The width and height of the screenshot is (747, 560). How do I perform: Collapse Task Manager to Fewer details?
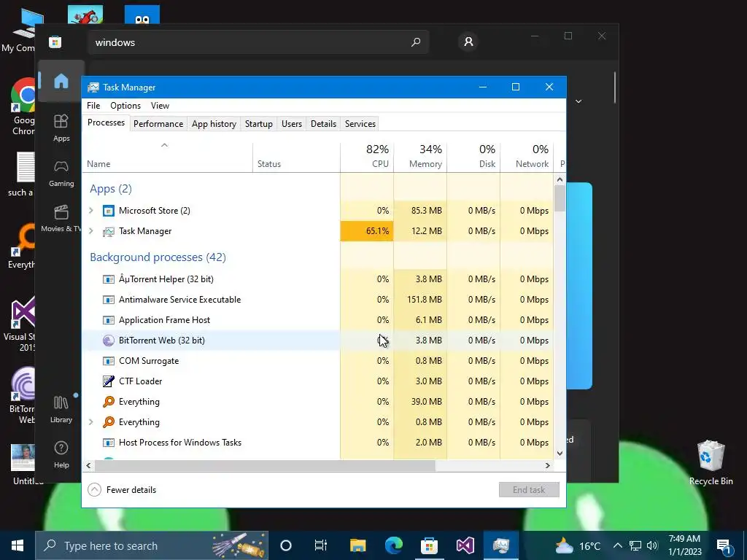pos(123,490)
